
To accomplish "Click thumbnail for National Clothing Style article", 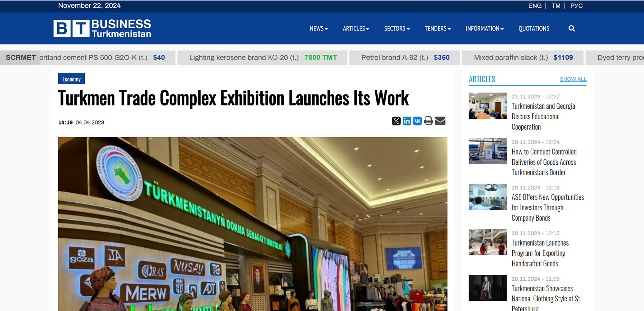I will [488, 288].
